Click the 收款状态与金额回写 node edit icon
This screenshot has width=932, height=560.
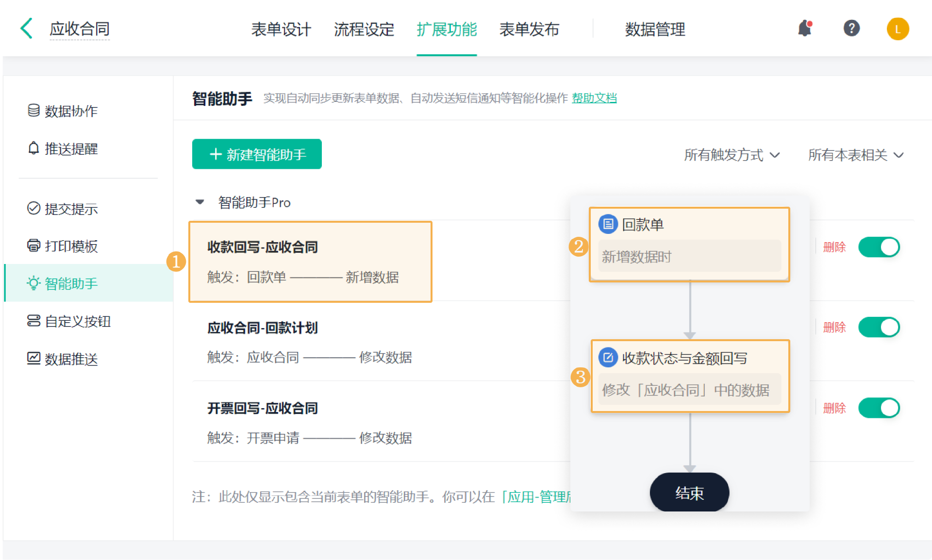(608, 358)
